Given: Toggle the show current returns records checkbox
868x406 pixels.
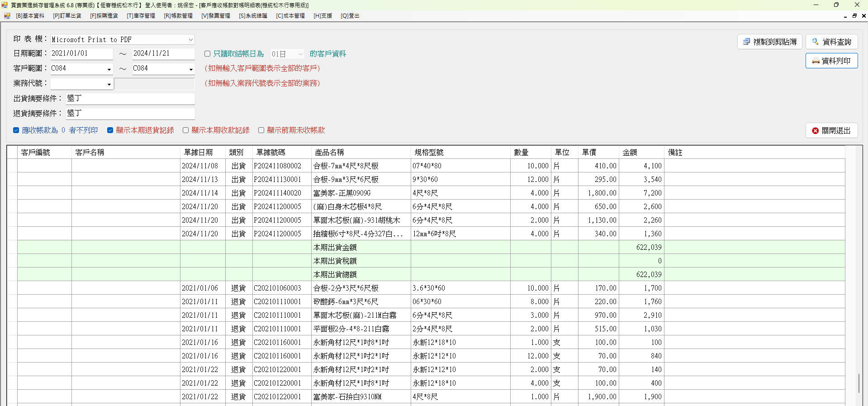Looking at the screenshot, I should point(110,130).
